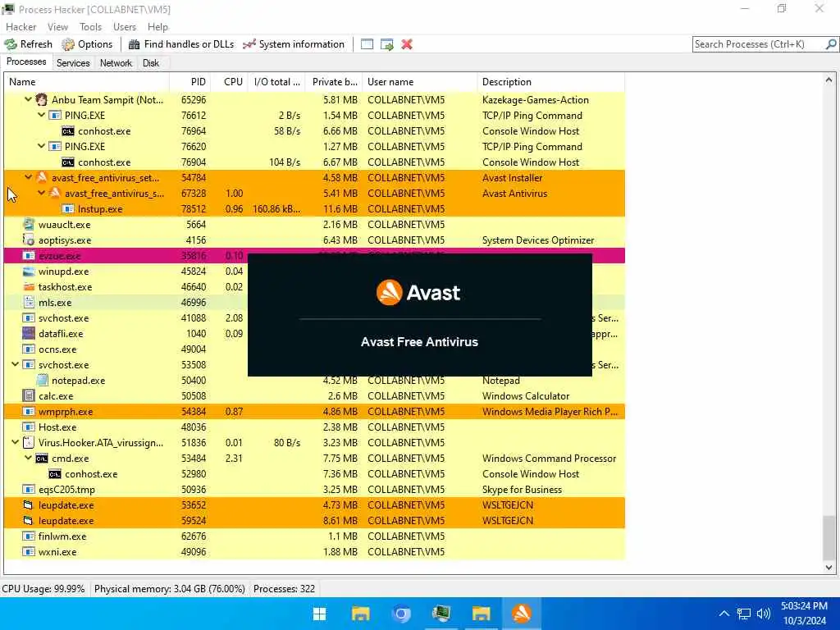This screenshot has height=630, width=840.
Task: Select the finlwm.exe process row
Action: [x=314, y=536]
